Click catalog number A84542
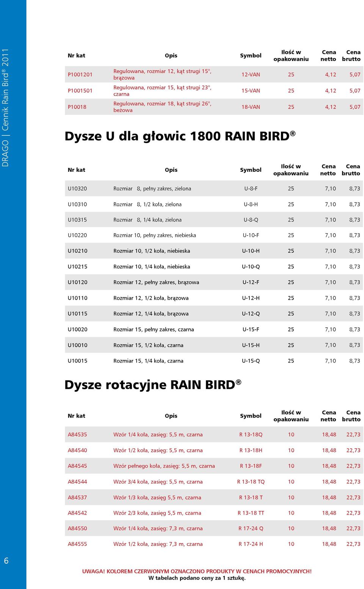Viewport: 364px width, 589px height. click(x=77, y=513)
